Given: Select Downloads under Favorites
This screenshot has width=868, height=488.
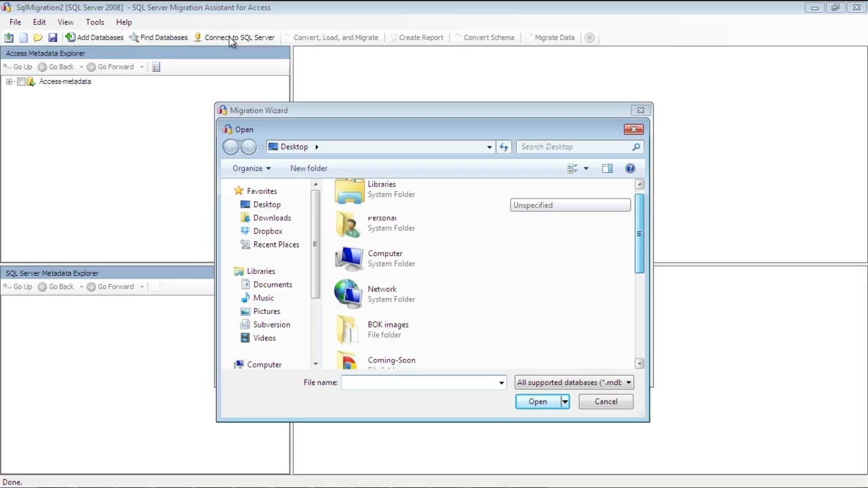Looking at the screenshot, I should 265,218.
